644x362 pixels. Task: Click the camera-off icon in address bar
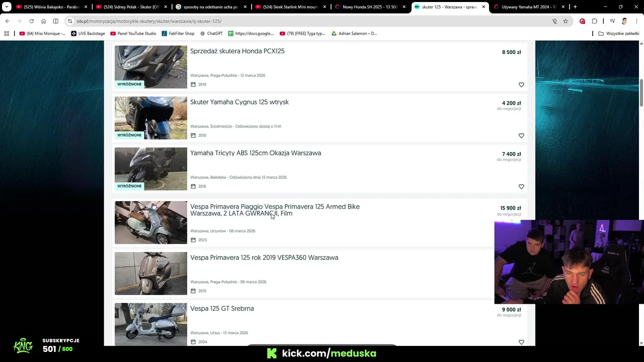[554, 21]
